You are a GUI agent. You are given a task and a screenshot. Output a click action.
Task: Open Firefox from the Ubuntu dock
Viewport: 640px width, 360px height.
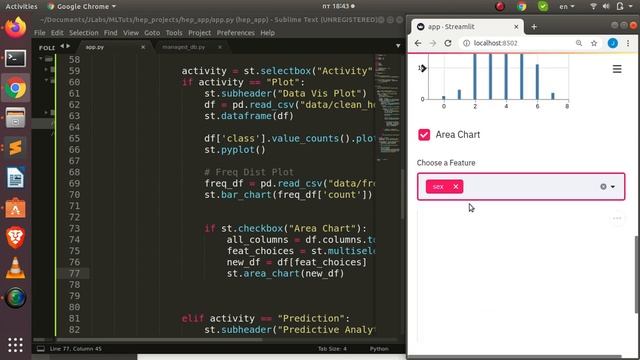pos(16,29)
